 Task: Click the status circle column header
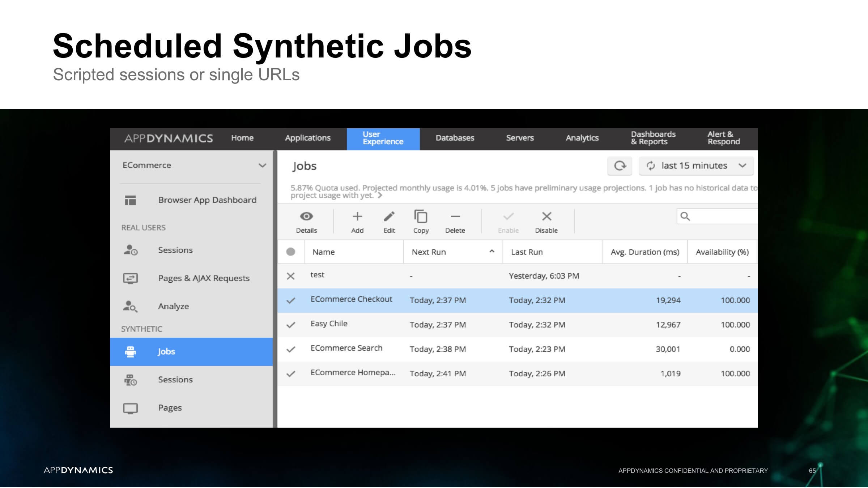pyautogui.click(x=290, y=252)
